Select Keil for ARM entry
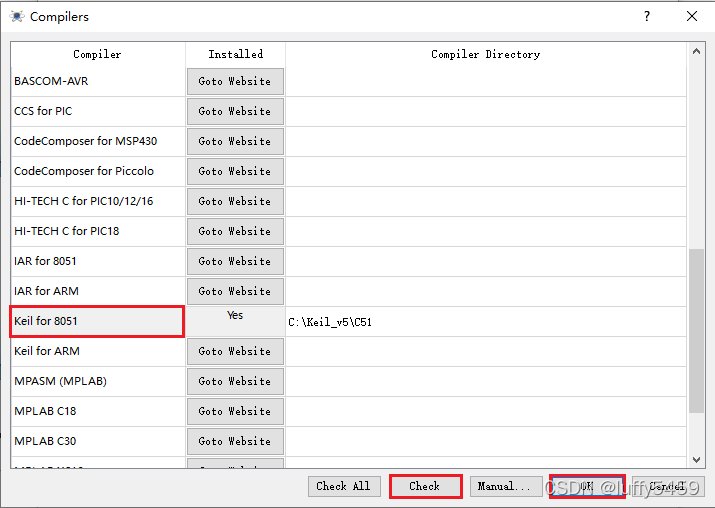Screen dimensions: 715x508 pyautogui.click(x=98, y=352)
